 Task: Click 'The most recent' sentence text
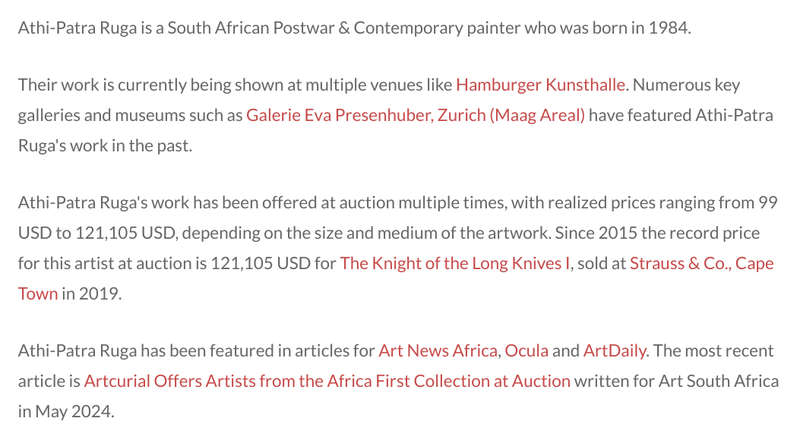coord(713,351)
